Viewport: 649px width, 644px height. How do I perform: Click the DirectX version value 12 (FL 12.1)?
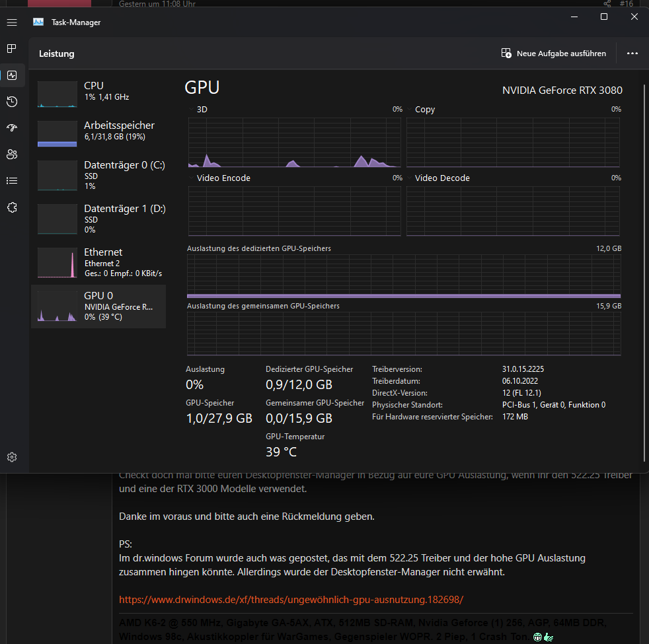521,393
